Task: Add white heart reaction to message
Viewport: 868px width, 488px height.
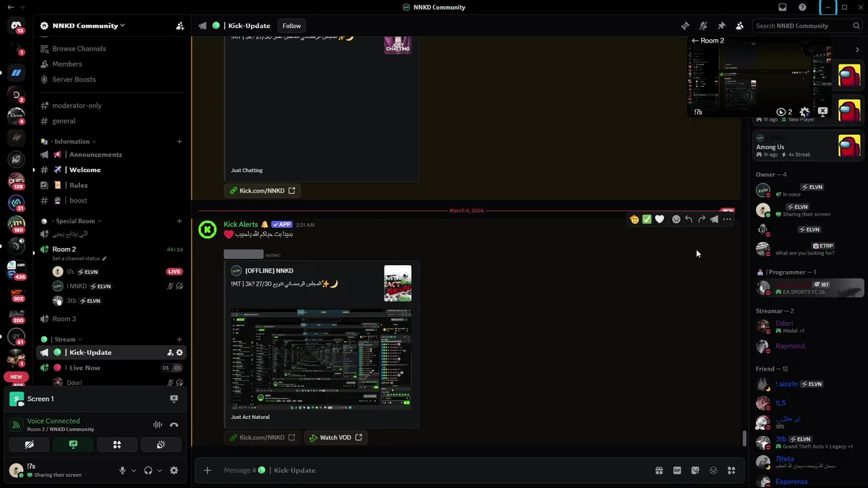Action: point(660,219)
